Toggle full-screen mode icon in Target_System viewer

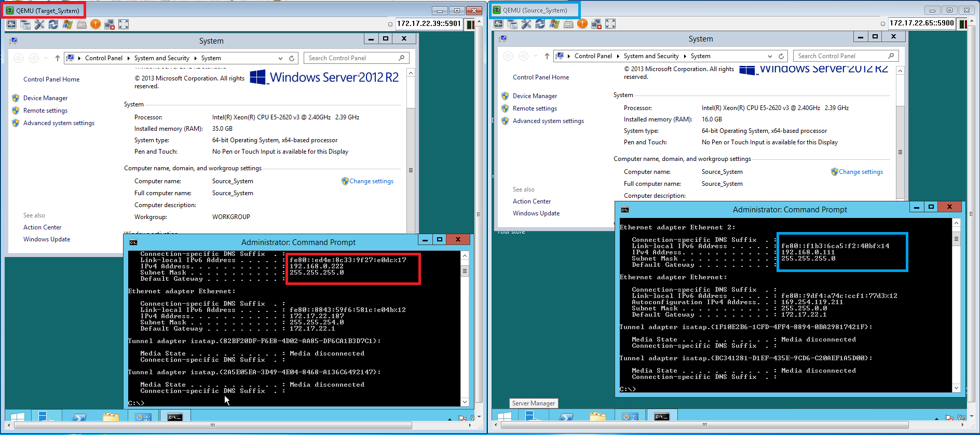pyautogui.click(x=124, y=24)
